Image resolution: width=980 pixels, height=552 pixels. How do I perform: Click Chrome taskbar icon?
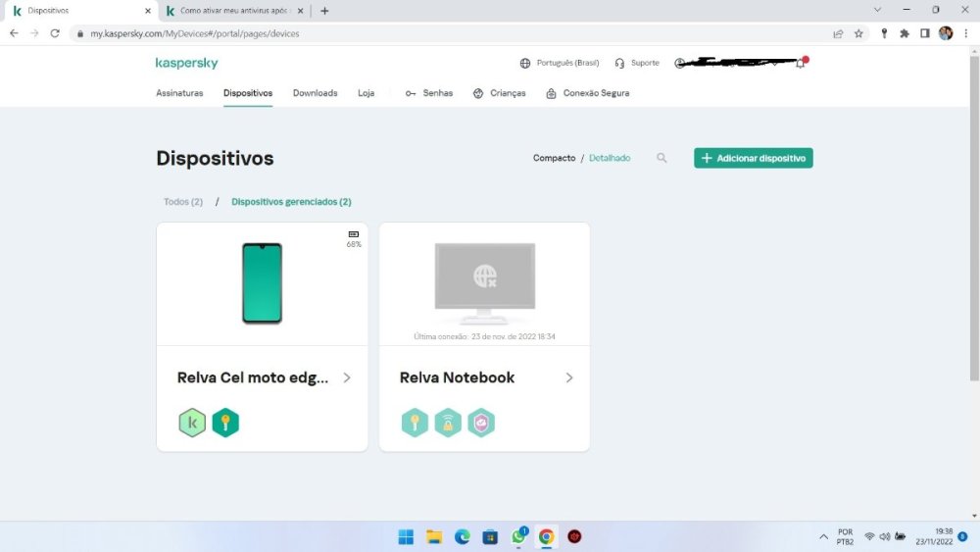pos(546,536)
